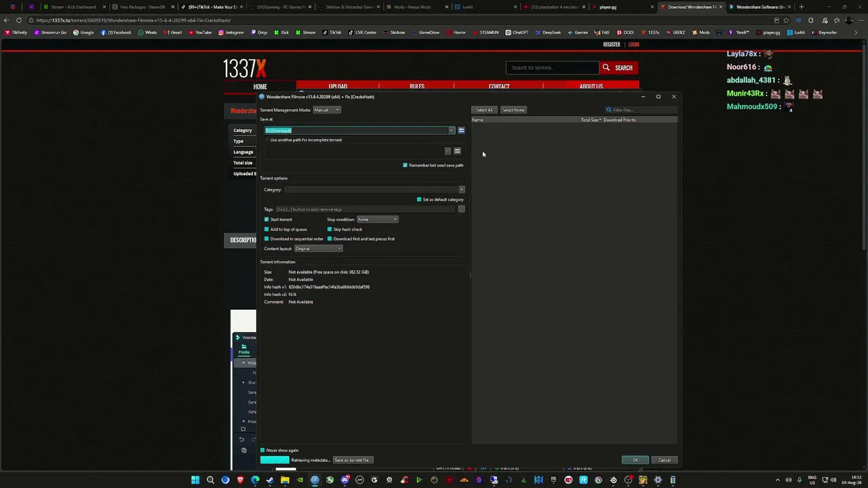Click the Select All button
This screenshot has width=868, height=488.
484,110
